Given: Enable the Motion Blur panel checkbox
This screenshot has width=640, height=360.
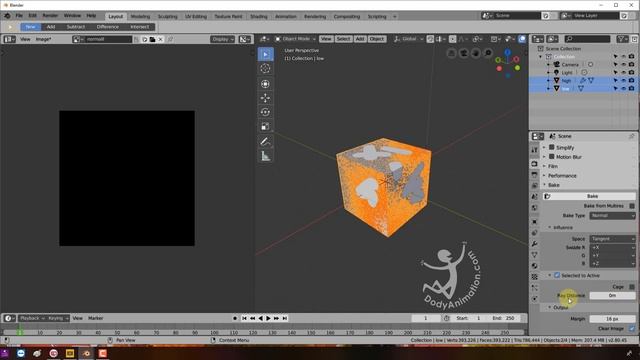Looking at the screenshot, I should (551, 157).
